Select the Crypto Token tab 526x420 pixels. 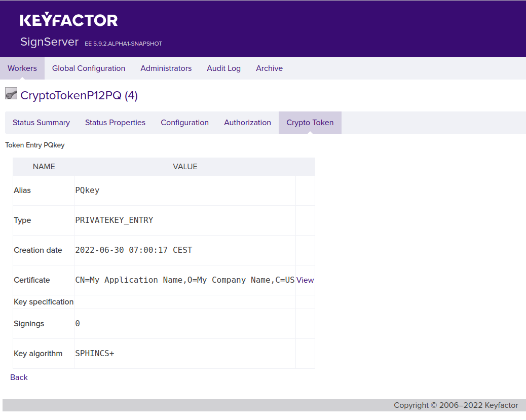coord(310,123)
